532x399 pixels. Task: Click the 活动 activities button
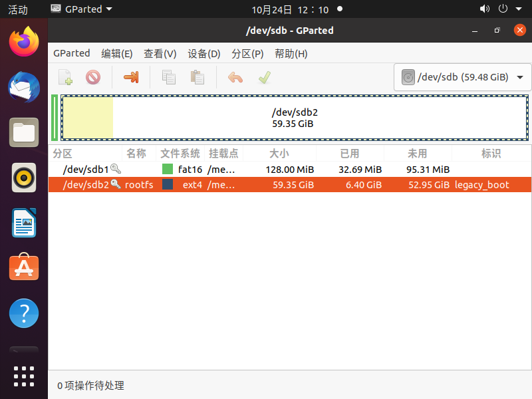click(18, 9)
